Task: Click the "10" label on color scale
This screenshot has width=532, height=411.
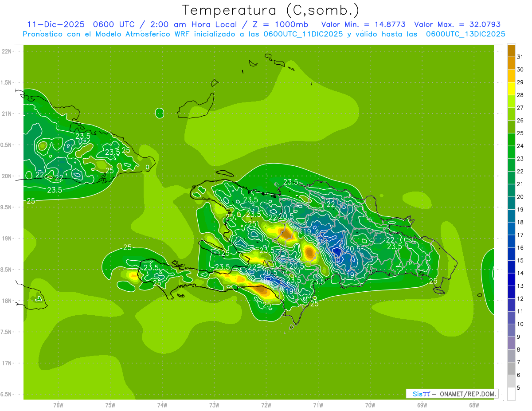Action: point(520,324)
